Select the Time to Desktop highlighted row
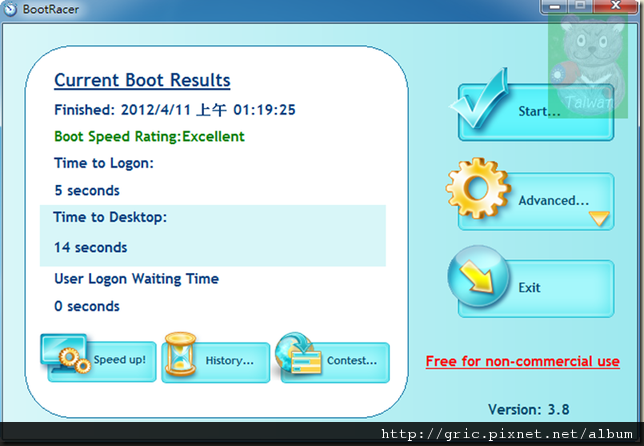 coord(213,236)
